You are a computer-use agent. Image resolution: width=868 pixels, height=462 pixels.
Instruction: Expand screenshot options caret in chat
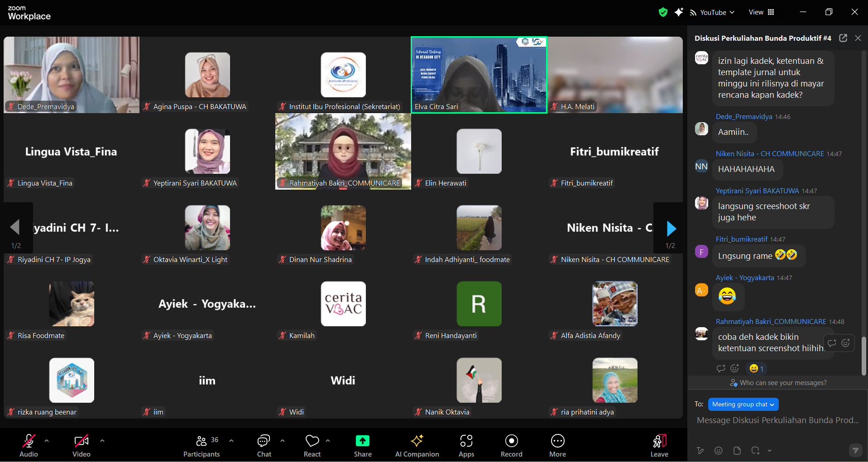769,451
